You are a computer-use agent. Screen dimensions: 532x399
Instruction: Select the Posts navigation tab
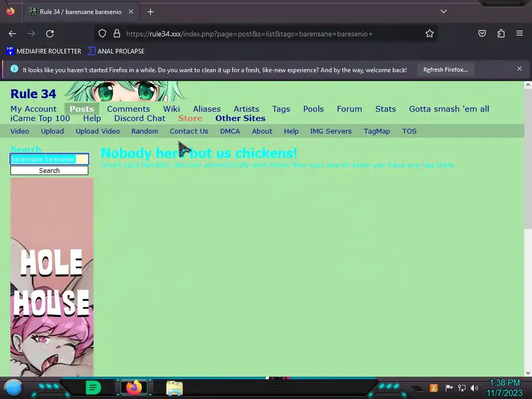point(82,109)
